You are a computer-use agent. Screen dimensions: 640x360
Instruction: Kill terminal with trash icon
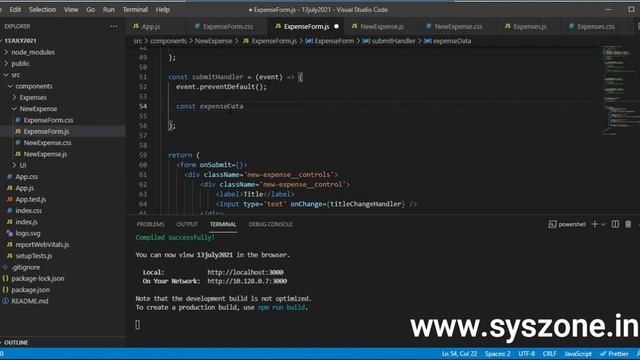tap(628, 224)
